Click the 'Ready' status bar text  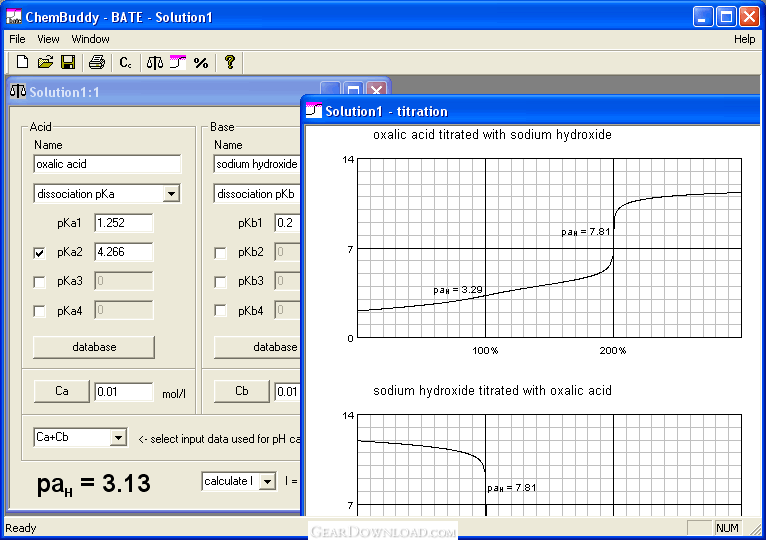point(21,528)
